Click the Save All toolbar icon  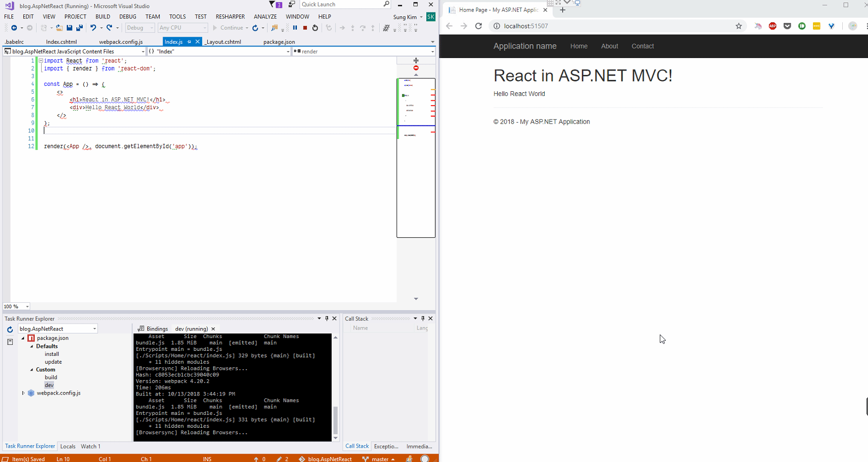[79, 28]
